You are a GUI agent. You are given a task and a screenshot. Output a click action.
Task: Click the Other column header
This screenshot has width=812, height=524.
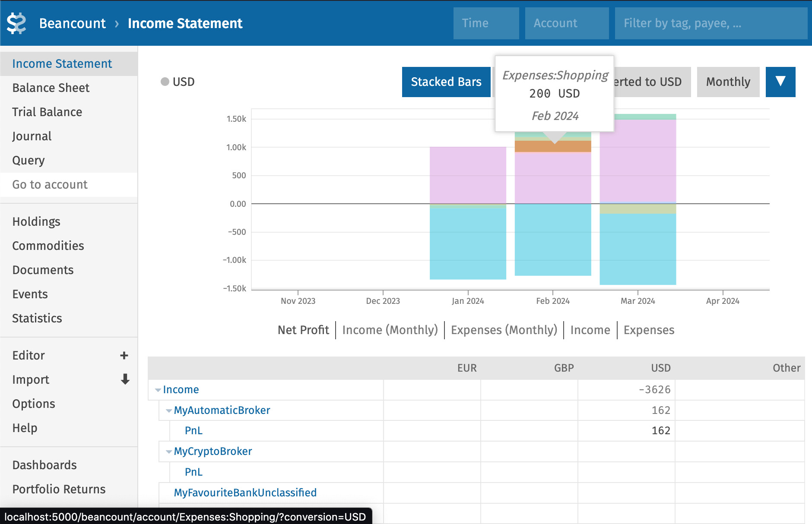[x=786, y=368]
